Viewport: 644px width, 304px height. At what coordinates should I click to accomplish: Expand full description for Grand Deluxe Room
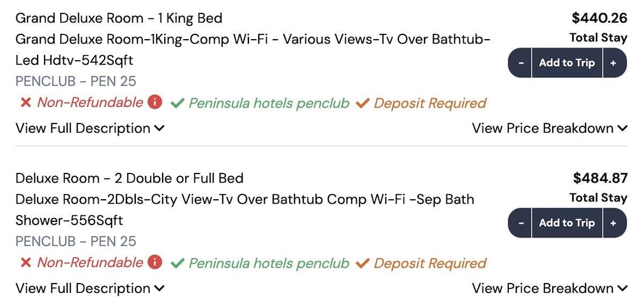point(90,128)
